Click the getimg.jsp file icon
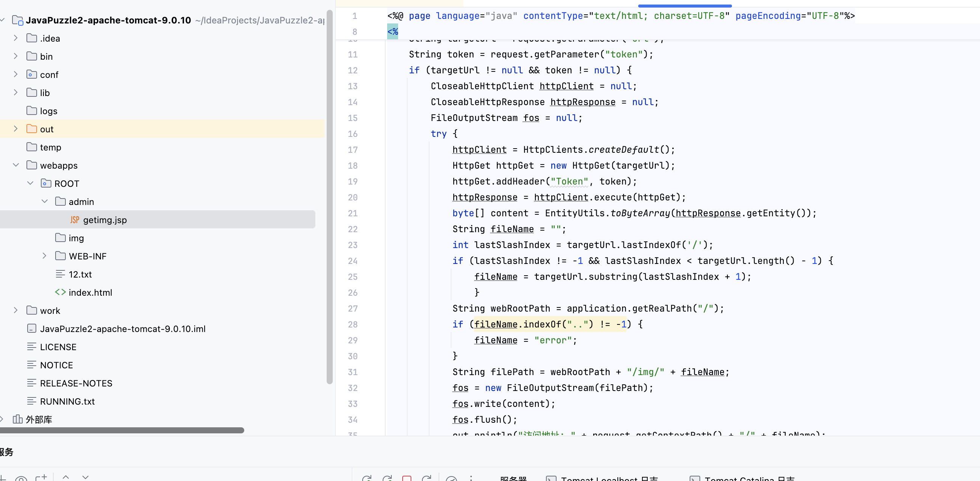980x481 pixels. (74, 220)
